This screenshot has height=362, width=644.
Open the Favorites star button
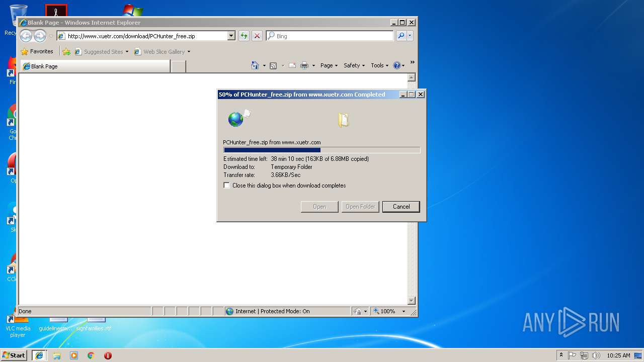click(37, 51)
